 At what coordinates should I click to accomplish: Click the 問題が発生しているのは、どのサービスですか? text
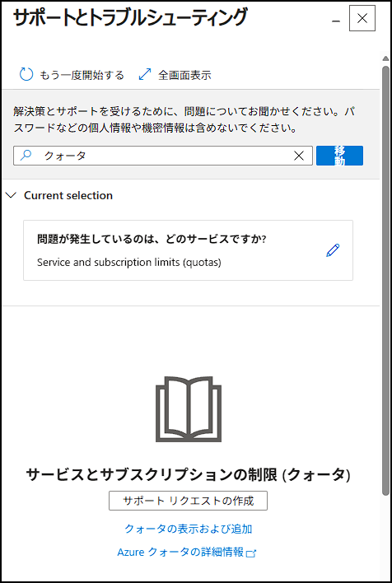(x=152, y=239)
